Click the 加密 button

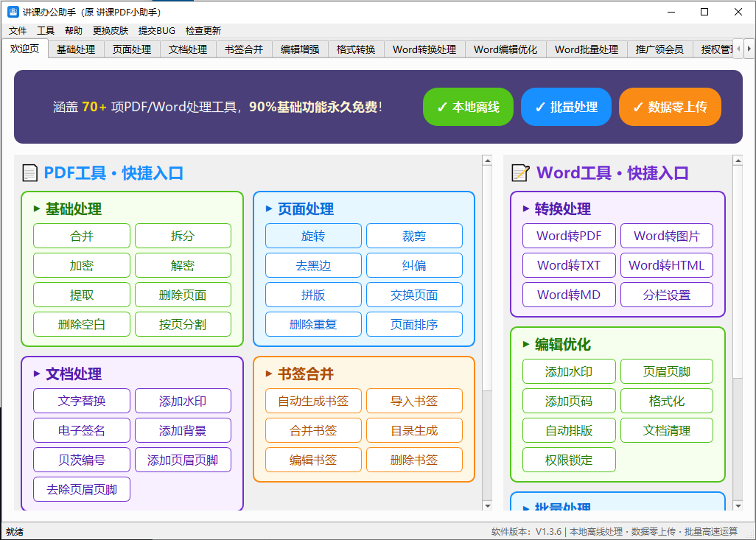point(82,265)
